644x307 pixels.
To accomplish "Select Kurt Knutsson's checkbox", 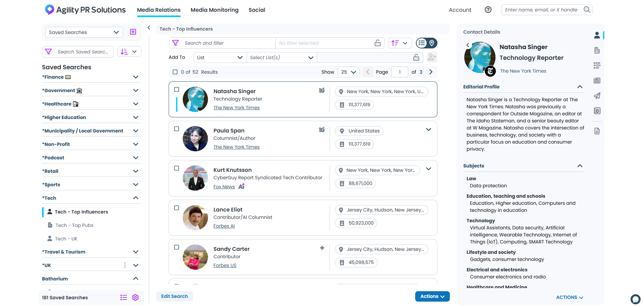I will (177, 168).
